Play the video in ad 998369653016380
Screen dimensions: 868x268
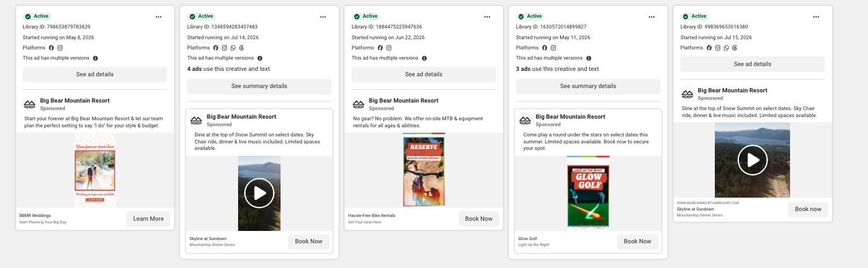752,160
